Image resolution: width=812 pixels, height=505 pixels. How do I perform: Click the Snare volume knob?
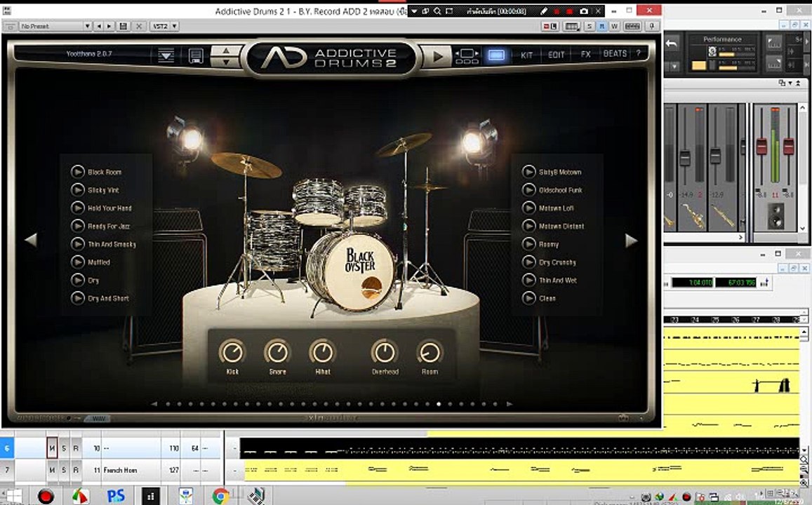(x=277, y=352)
